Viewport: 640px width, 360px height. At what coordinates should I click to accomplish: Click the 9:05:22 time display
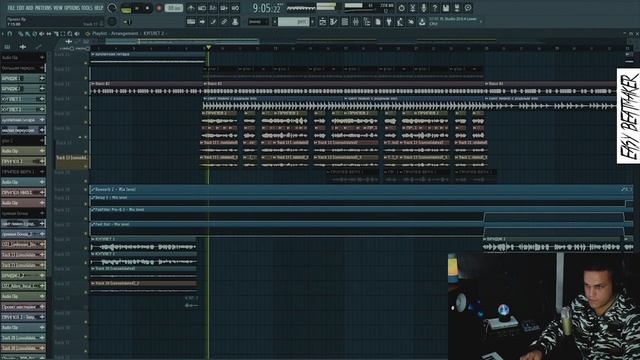[x=267, y=8]
